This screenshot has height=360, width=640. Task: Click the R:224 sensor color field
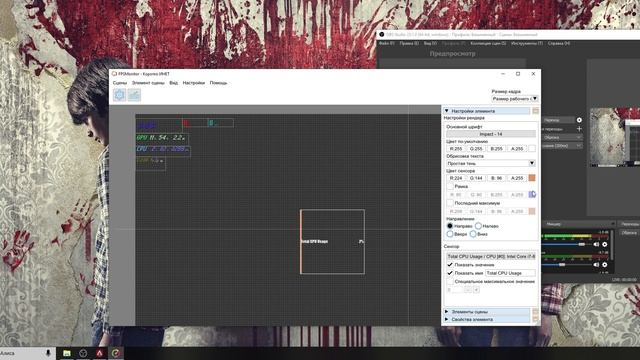(456, 178)
